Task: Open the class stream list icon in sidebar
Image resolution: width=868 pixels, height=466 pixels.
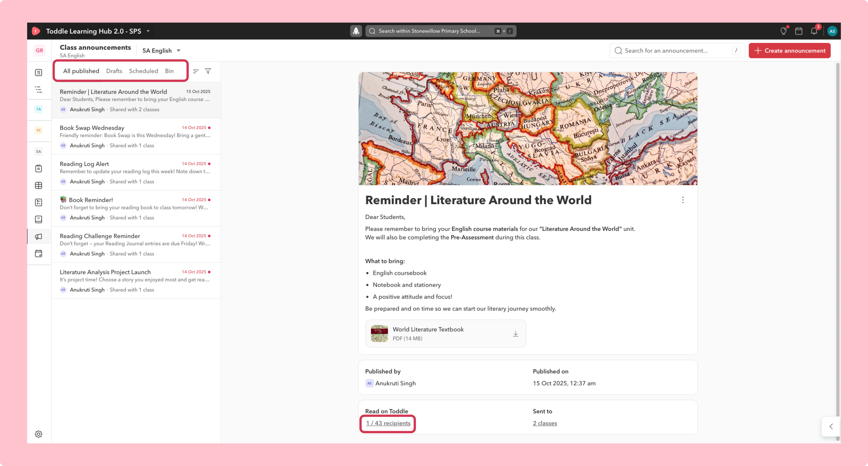Action: pyautogui.click(x=39, y=72)
